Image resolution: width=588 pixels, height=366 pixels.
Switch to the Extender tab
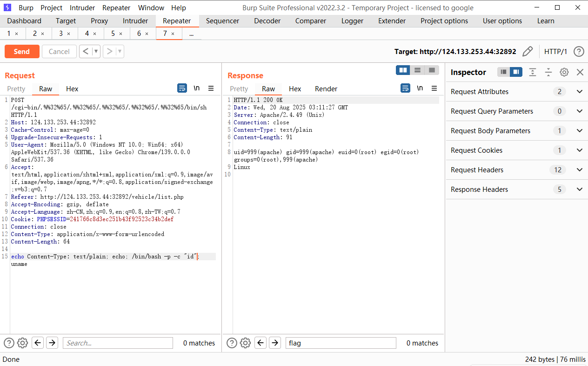392,21
